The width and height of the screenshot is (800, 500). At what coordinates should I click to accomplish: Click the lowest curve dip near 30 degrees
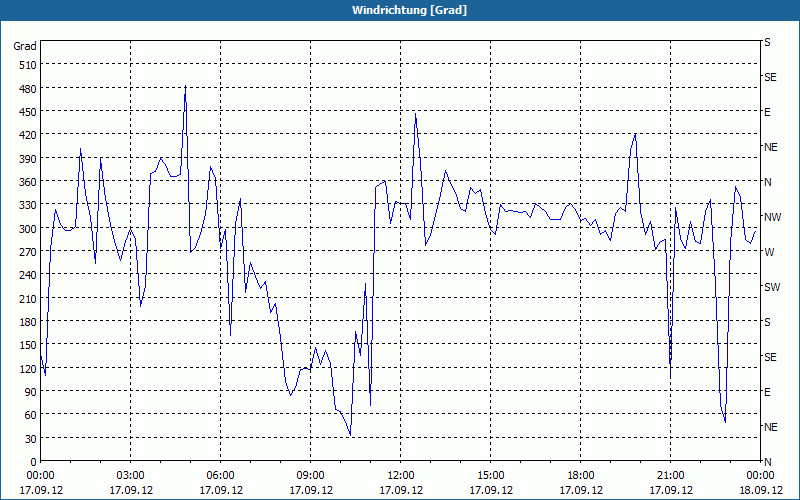click(x=350, y=435)
